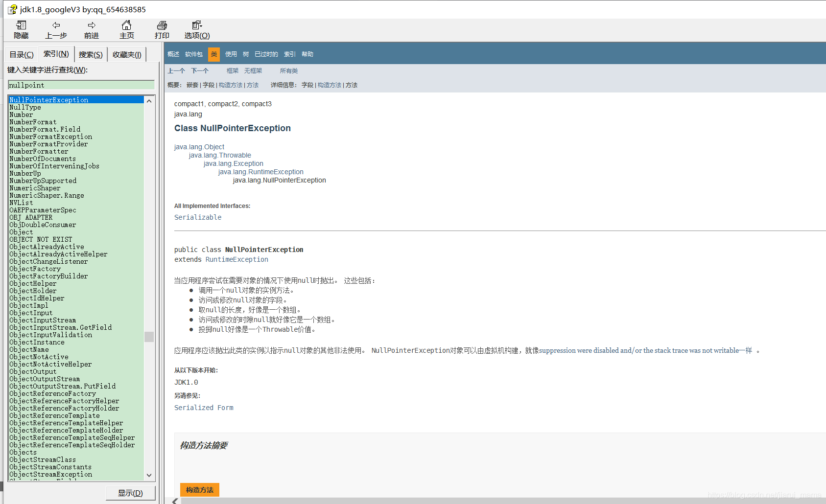Open the 概述 overview nav item
The width and height of the screenshot is (826, 504).
point(173,54)
